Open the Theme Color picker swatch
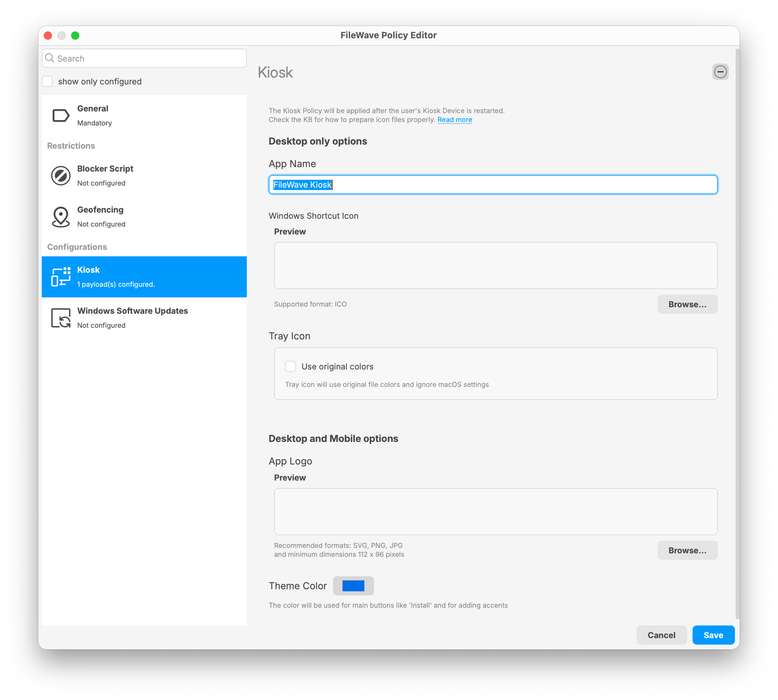778x700 pixels. pos(353,586)
